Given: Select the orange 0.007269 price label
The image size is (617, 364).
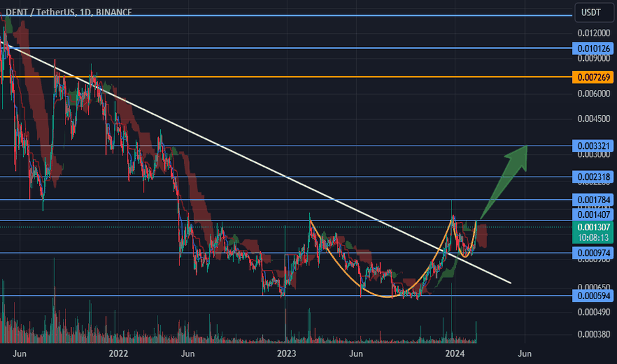Looking at the screenshot, I should (x=593, y=77).
